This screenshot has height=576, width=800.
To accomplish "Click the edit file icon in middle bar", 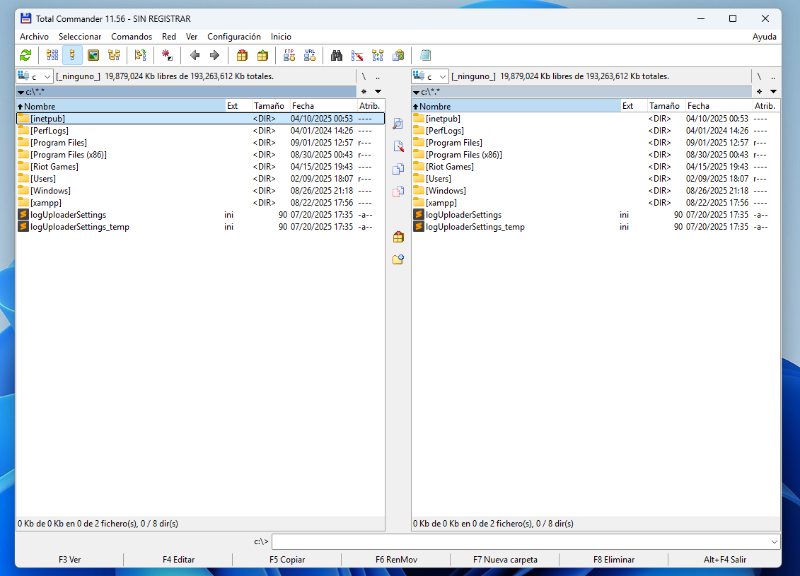I will coord(398,146).
